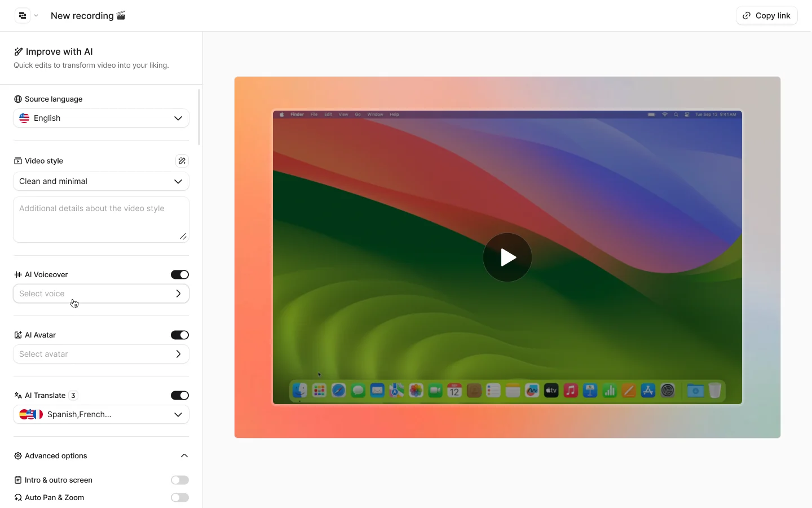This screenshot has width=812, height=508.
Task: Click the "3" badge beside AI Translate
Action: tap(73, 396)
